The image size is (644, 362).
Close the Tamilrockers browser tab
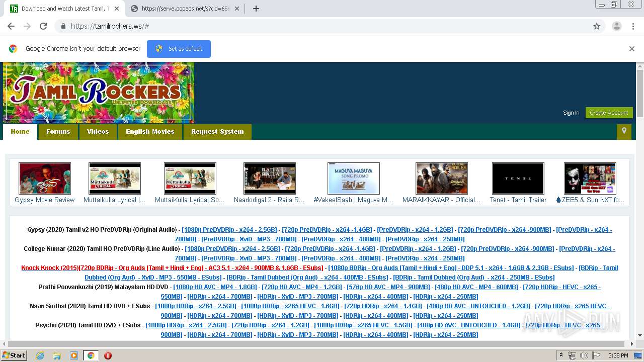point(117,9)
